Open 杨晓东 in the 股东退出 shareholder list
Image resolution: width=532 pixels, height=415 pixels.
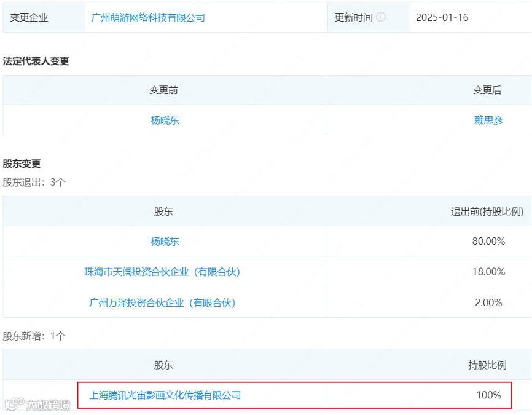tap(165, 242)
